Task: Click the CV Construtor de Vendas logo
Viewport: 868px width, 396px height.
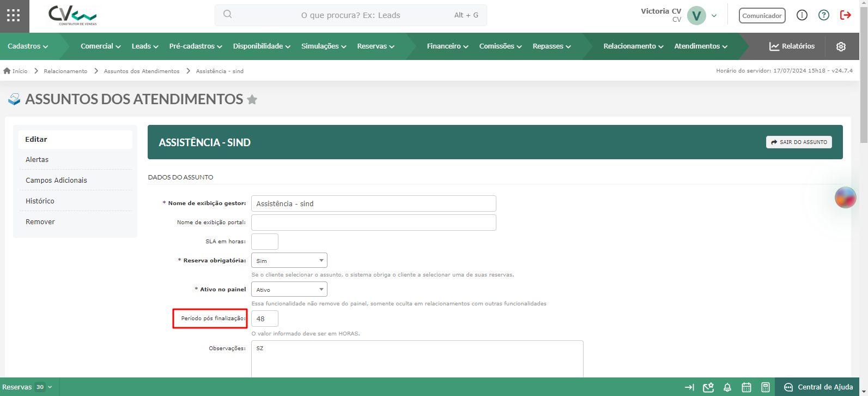Action: [x=72, y=15]
